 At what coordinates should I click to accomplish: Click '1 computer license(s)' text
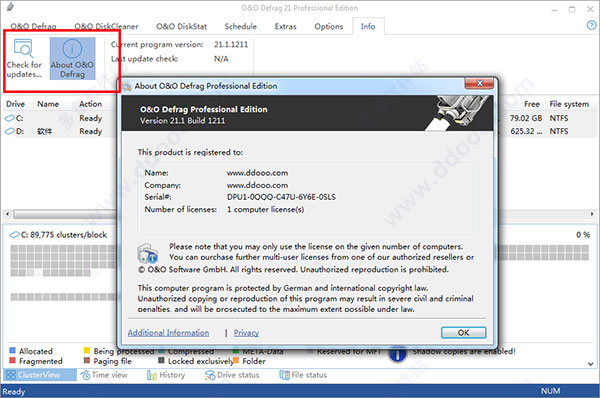(x=265, y=209)
